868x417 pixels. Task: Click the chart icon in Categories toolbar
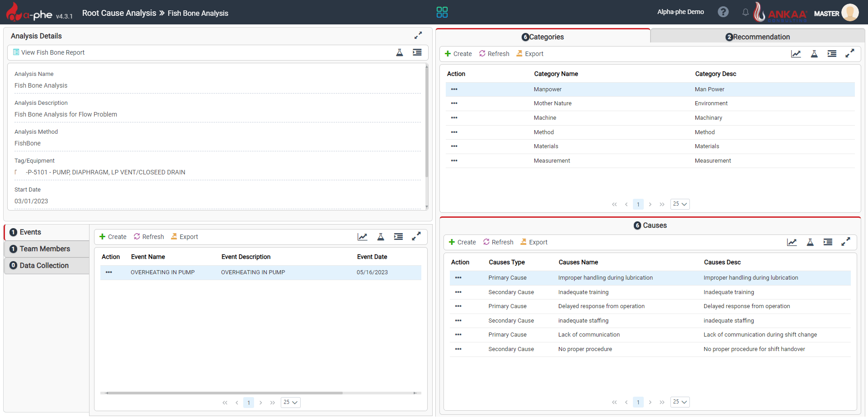pos(796,54)
